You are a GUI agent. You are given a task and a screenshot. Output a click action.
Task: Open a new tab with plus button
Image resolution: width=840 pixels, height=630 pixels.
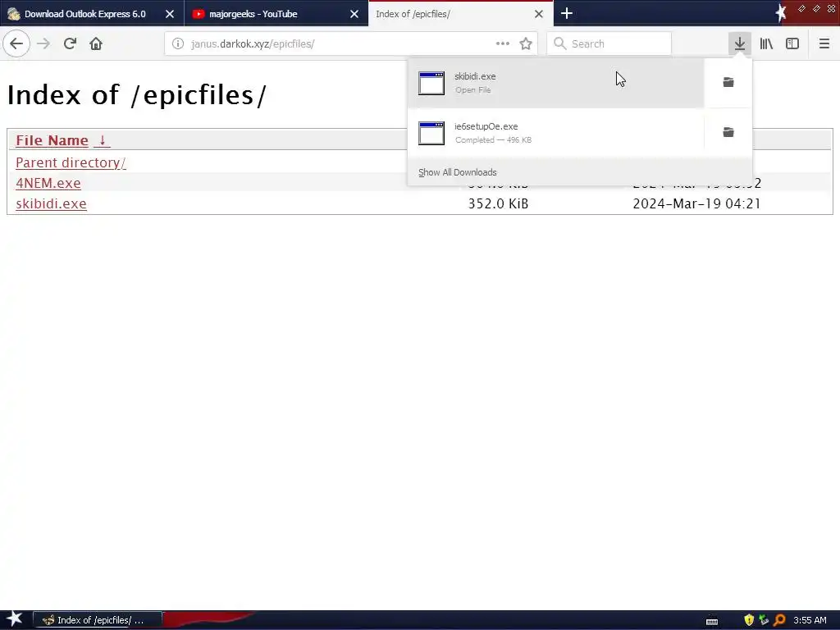tap(567, 13)
